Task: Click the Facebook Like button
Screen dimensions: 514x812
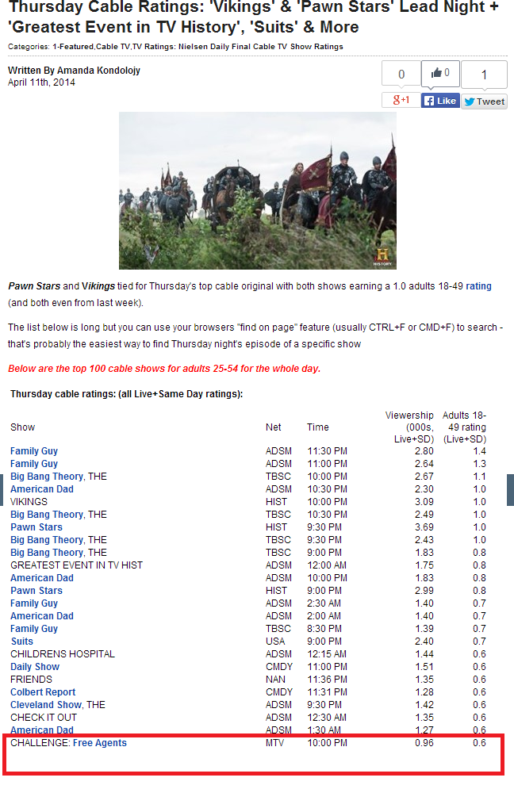Action: (440, 101)
